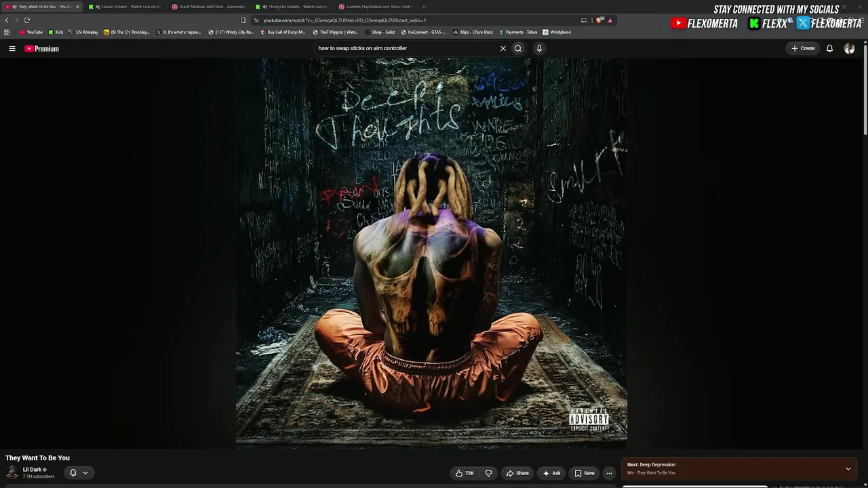Screen dimensions: 868x488
Task: Go back in browser history
Action: 7,20
